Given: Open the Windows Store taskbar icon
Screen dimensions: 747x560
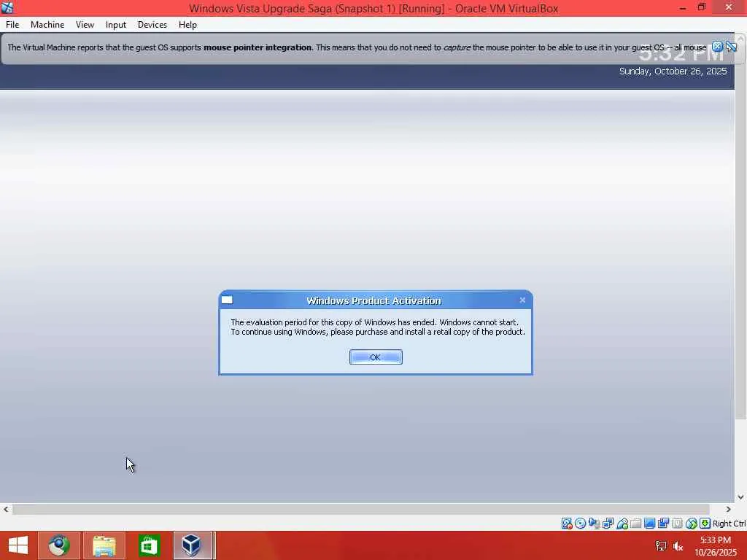Looking at the screenshot, I should tap(149, 545).
